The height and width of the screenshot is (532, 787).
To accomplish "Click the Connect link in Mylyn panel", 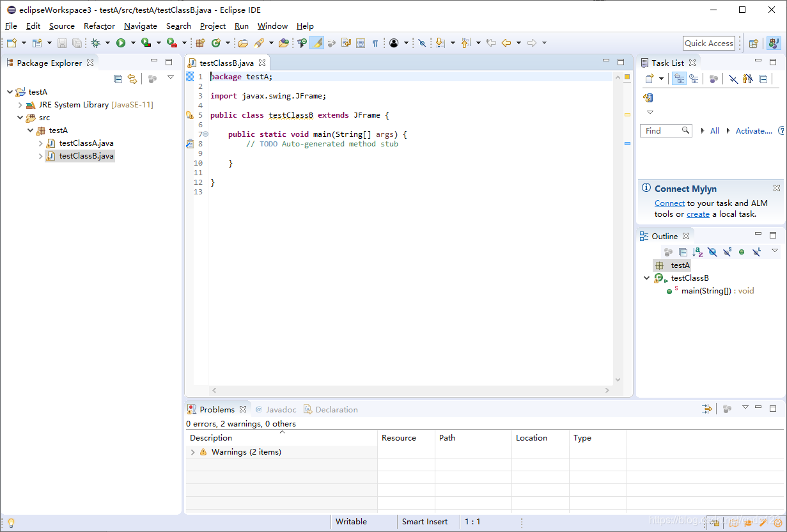I will tap(669, 203).
